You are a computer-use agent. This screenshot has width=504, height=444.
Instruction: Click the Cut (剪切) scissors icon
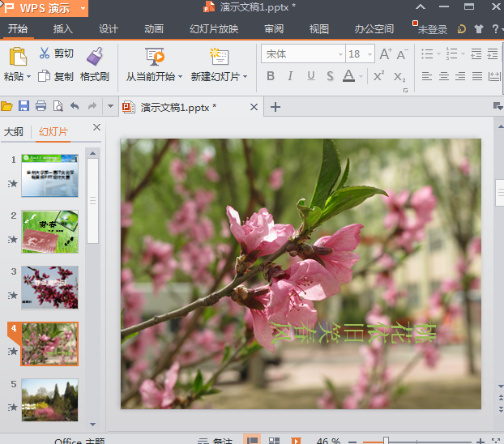45,53
